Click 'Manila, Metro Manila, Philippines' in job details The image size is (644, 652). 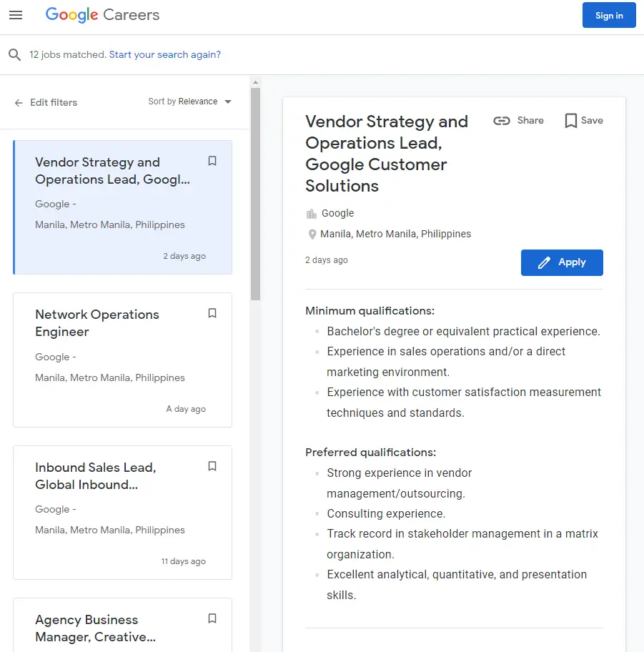[x=395, y=234]
